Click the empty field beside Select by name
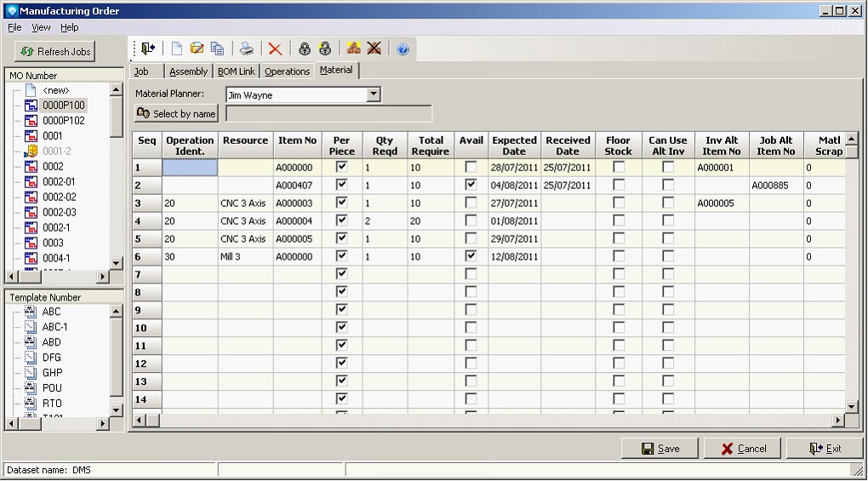 point(328,114)
